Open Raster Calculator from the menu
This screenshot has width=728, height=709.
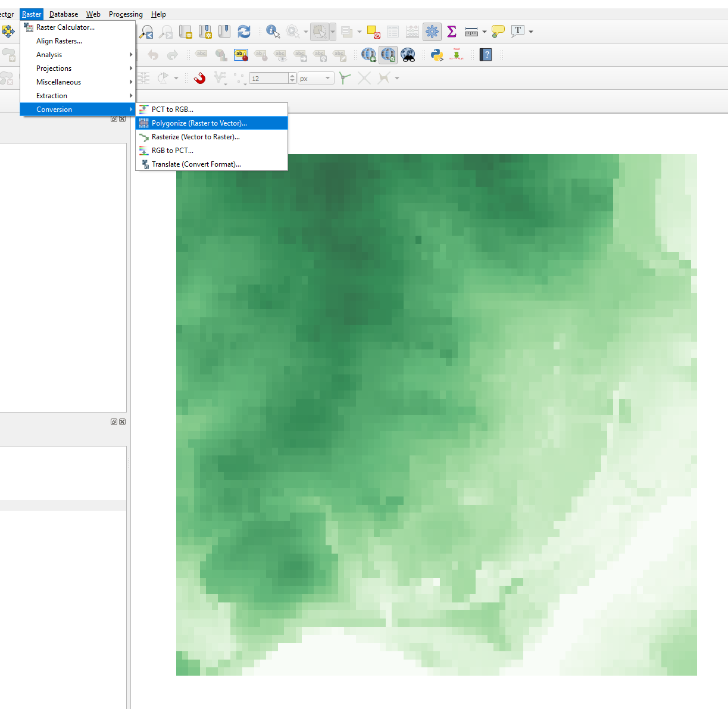[x=65, y=27]
